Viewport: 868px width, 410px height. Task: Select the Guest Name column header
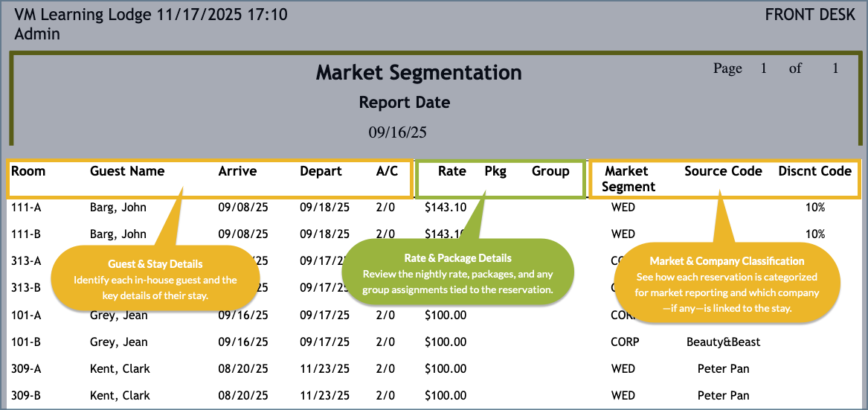tap(127, 171)
